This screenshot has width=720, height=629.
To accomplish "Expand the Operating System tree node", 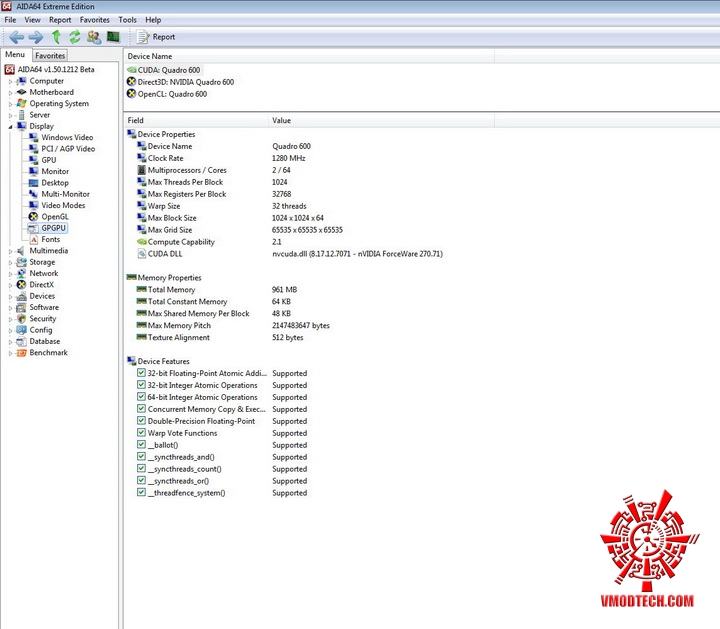I will click(11, 104).
